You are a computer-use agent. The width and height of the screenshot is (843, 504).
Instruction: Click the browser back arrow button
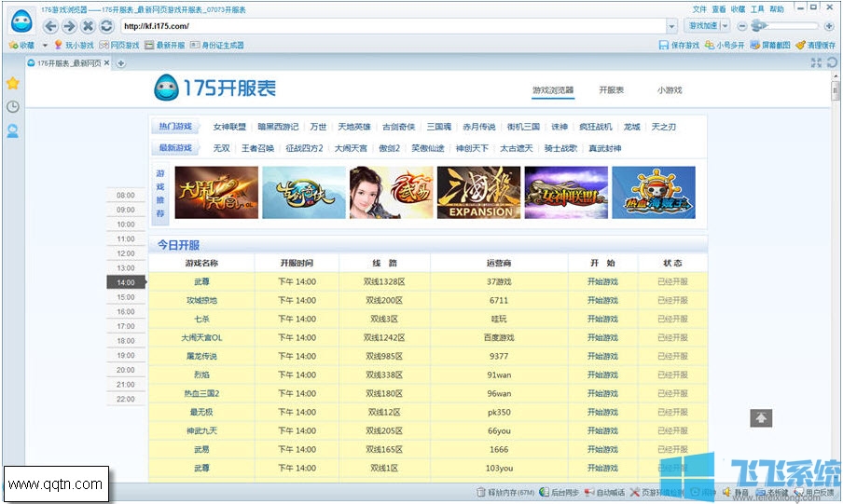coord(51,26)
